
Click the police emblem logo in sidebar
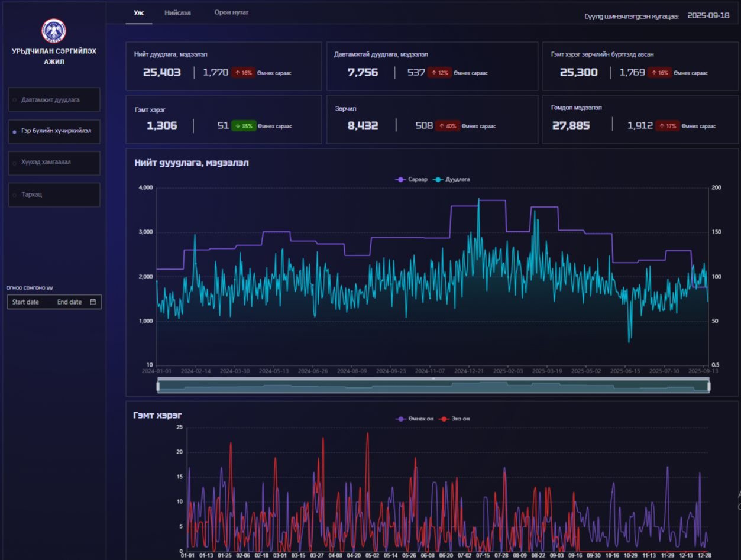(x=54, y=31)
